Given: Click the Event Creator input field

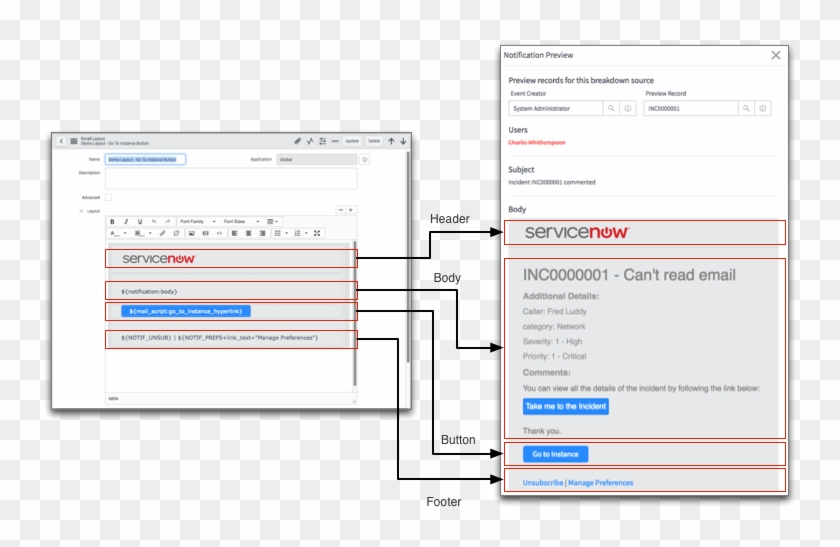Looking at the screenshot, I should coord(556,108).
